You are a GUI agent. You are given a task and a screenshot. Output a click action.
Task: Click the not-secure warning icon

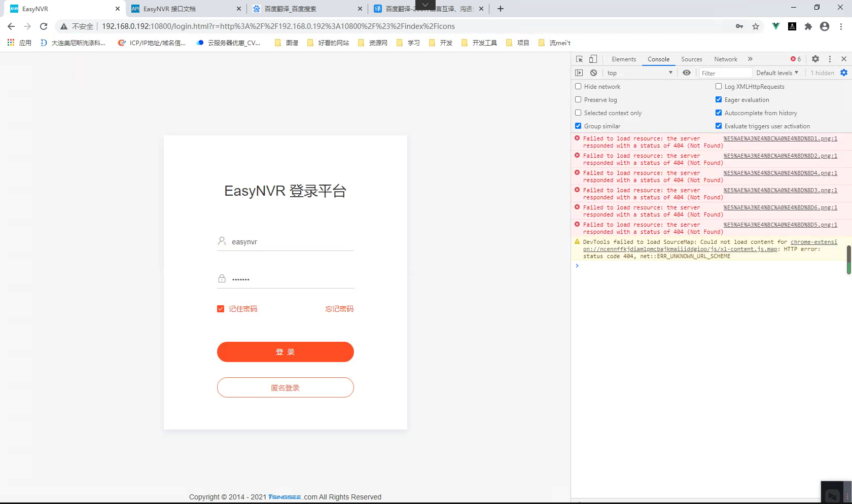[x=63, y=26]
